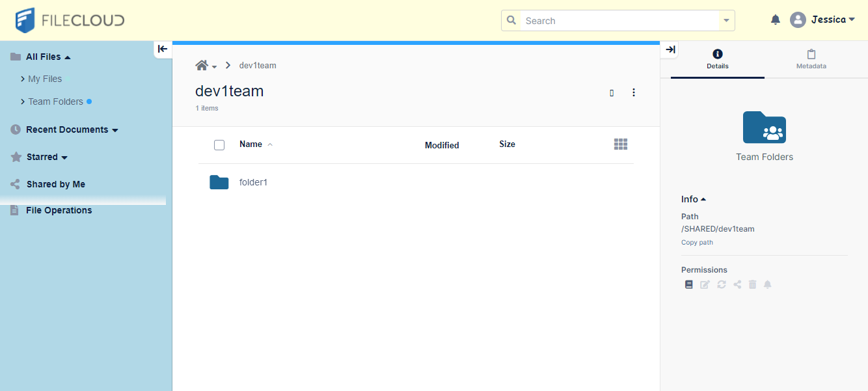Click the home breadcrumb icon
868x391 pixels.
click(x=202, y=66)
